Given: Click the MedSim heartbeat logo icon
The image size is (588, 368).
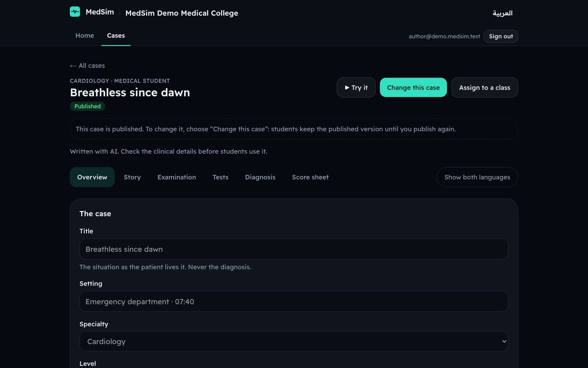Looking at the screenshot, I should pyautogui.click(x=75, y=12).
